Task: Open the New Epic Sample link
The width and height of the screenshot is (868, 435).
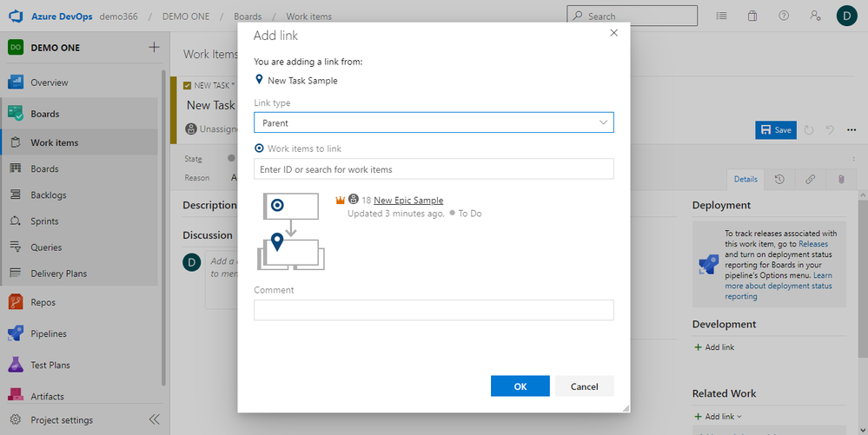Action: coord(408,200)
